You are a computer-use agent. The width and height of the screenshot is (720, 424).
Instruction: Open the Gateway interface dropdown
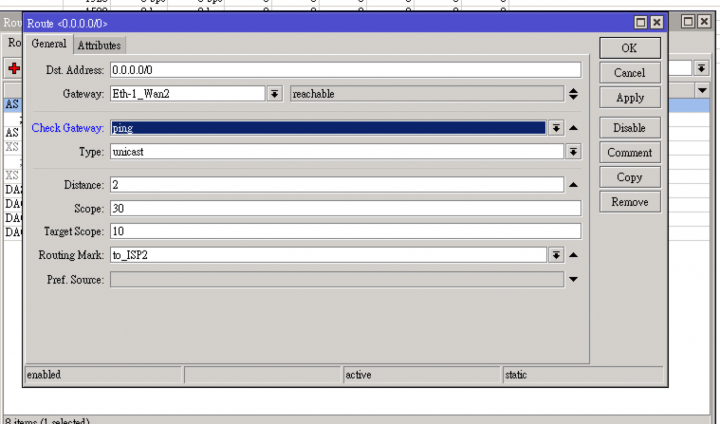275,94
